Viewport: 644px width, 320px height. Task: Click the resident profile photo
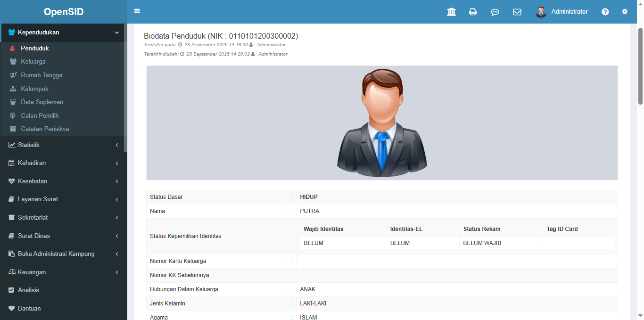click(x=382, y=123)
